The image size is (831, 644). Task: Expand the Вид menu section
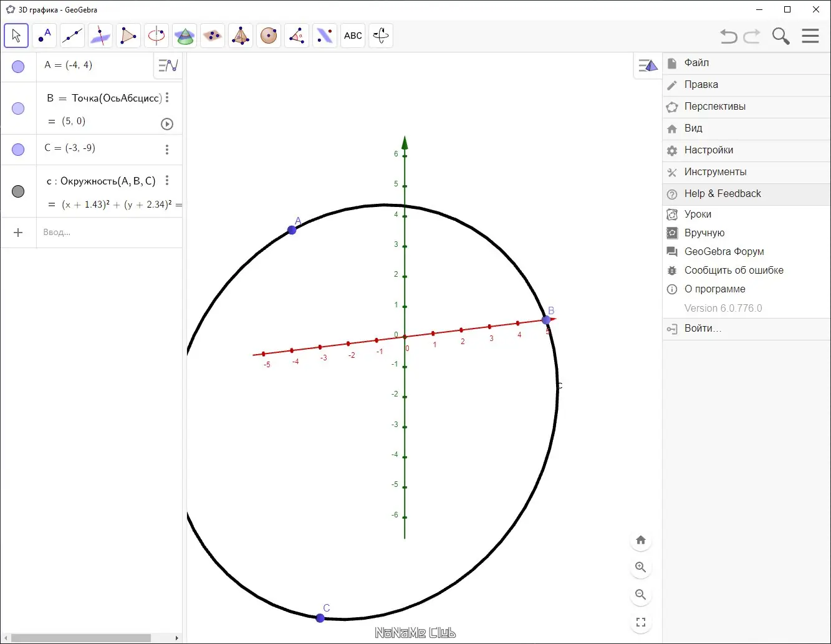pyautogui.click(x=747, y=128)
